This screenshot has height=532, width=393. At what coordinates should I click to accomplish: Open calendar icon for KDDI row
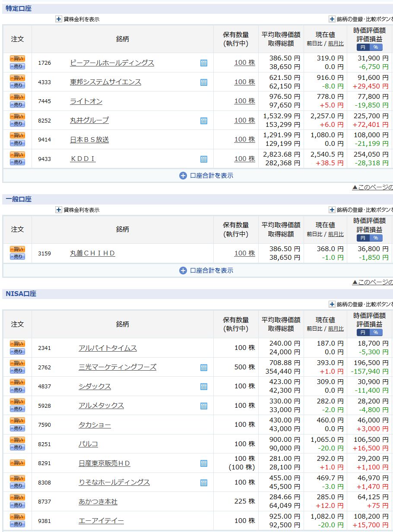coord(204,159)
